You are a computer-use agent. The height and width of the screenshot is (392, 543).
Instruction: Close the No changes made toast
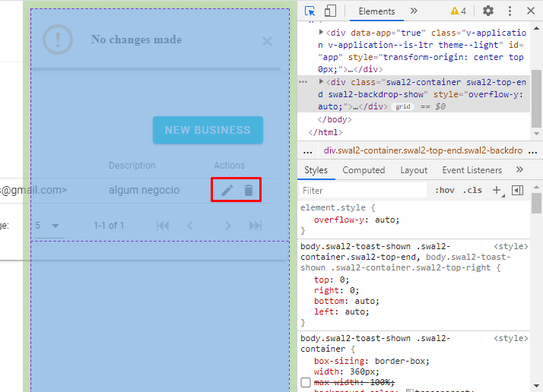click(267, 42)
